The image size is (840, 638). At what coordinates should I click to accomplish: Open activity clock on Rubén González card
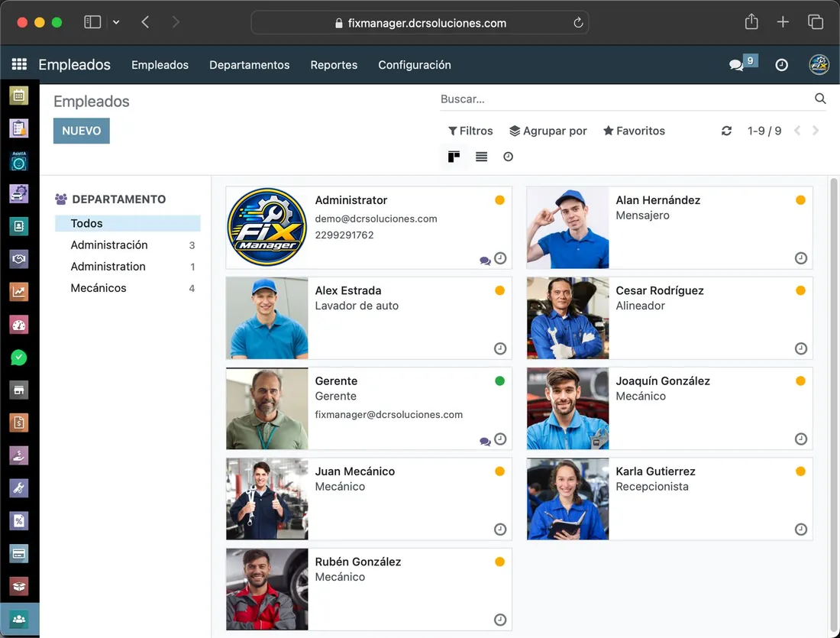(x=500, y=620)
